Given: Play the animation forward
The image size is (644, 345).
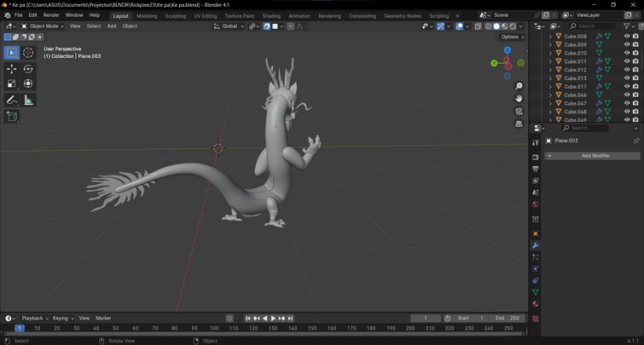Looking at the screenshot, I should (273, 319).
